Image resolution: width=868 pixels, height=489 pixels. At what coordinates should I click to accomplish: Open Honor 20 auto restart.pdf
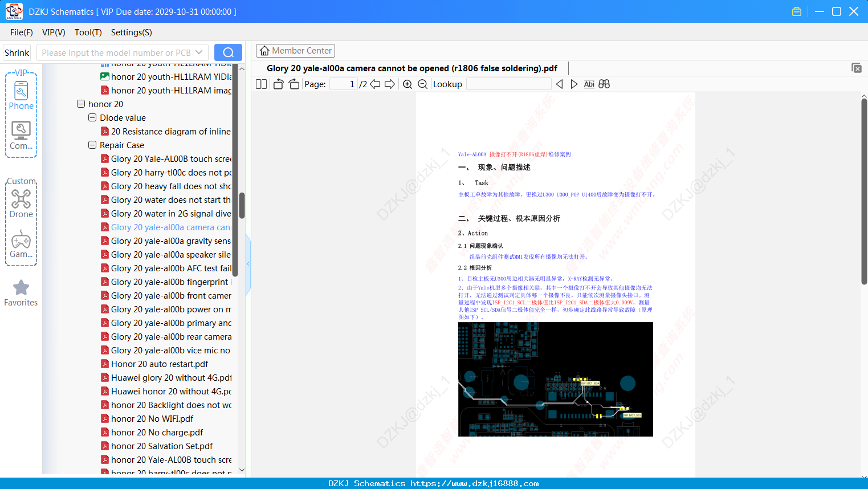pos(154,364)
